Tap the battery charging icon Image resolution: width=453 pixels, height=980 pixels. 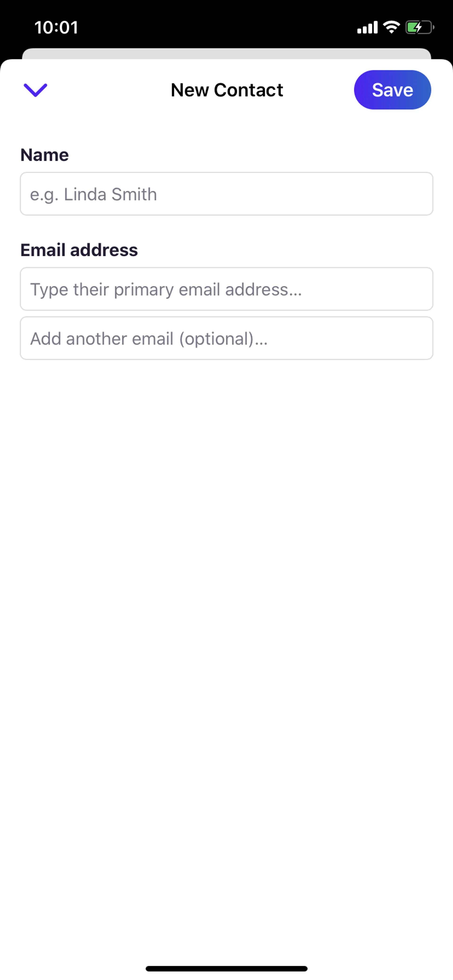click(419, 27)
